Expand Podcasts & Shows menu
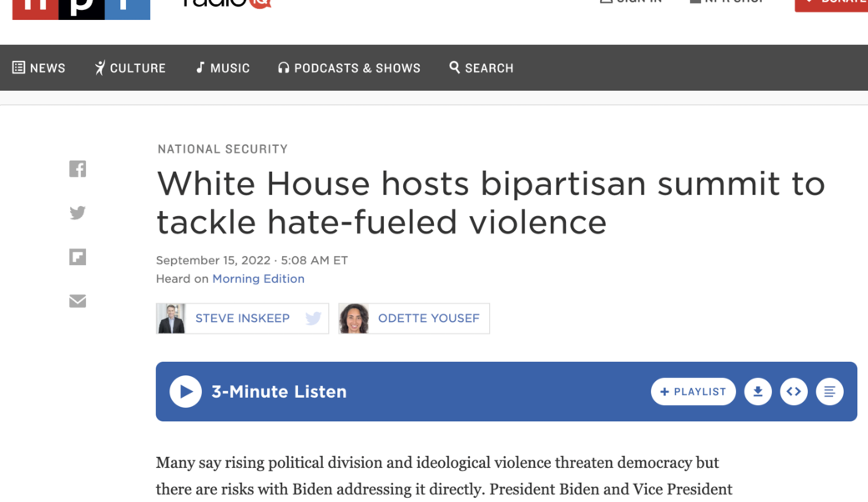The width and height of the screenshot is (868, 502). pos(349,68)
